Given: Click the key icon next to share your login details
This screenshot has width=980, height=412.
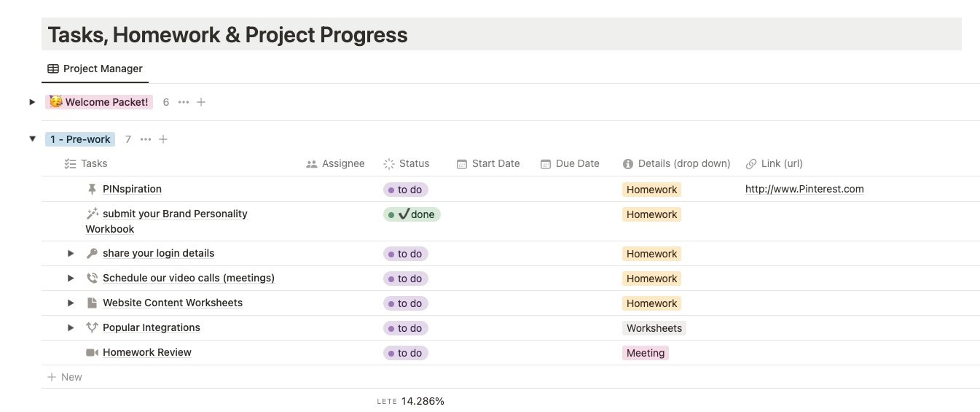Looking at the screenshot, I should pos(92,253).
